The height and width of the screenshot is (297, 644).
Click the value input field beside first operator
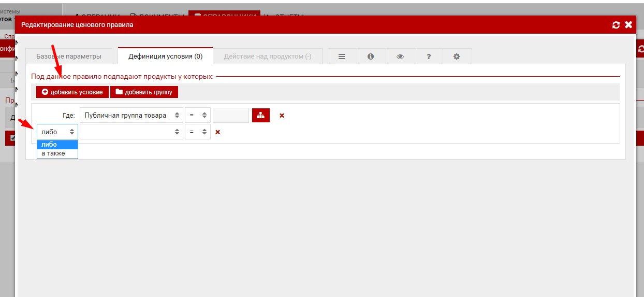pos(230,115)
